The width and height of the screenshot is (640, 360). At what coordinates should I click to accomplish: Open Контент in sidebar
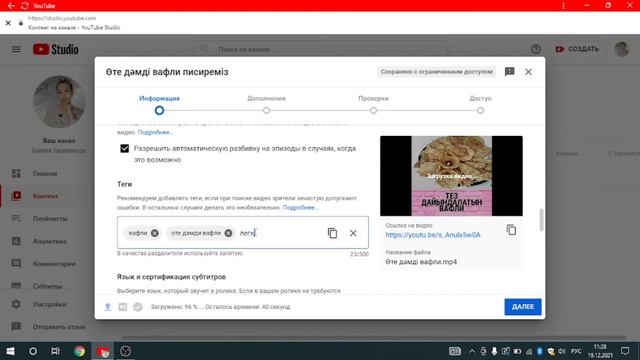[x=45, y=196]
